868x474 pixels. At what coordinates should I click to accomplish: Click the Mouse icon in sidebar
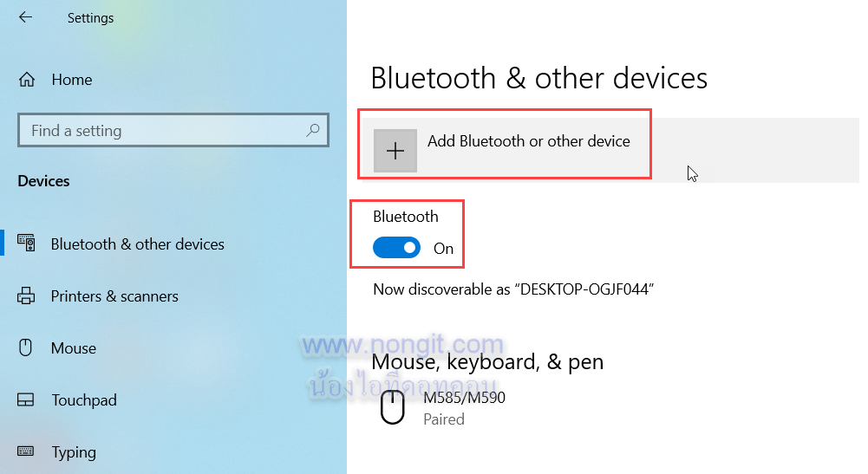pos(25,347)
